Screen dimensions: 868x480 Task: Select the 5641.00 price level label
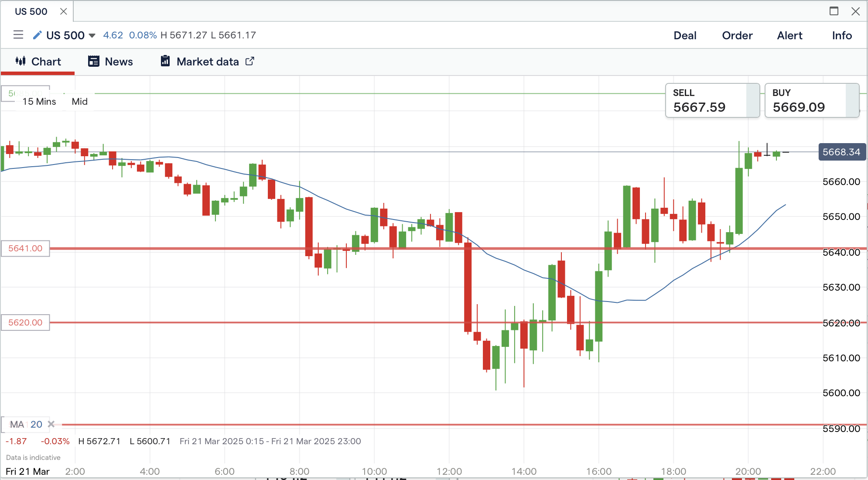pos(25,249)
